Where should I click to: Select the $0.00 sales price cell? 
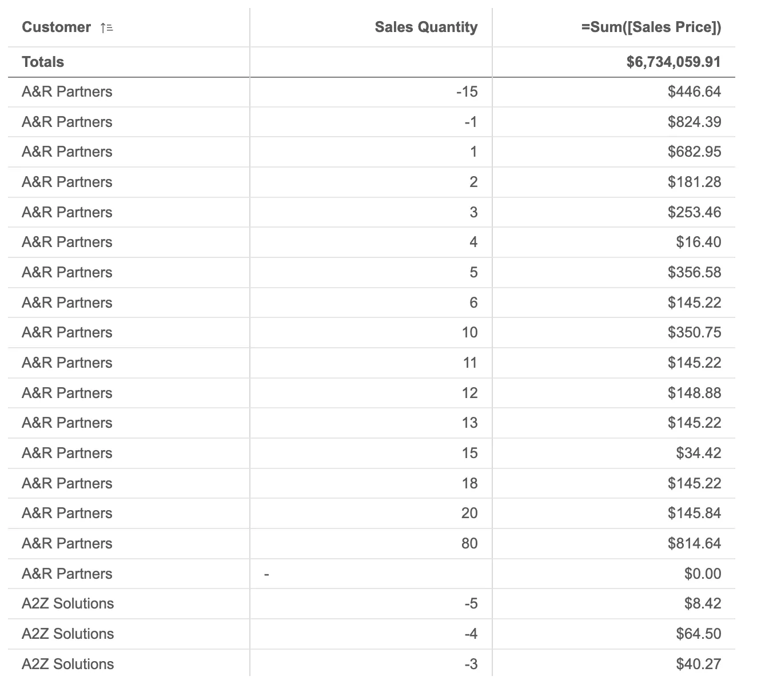(x=702, y=574)
